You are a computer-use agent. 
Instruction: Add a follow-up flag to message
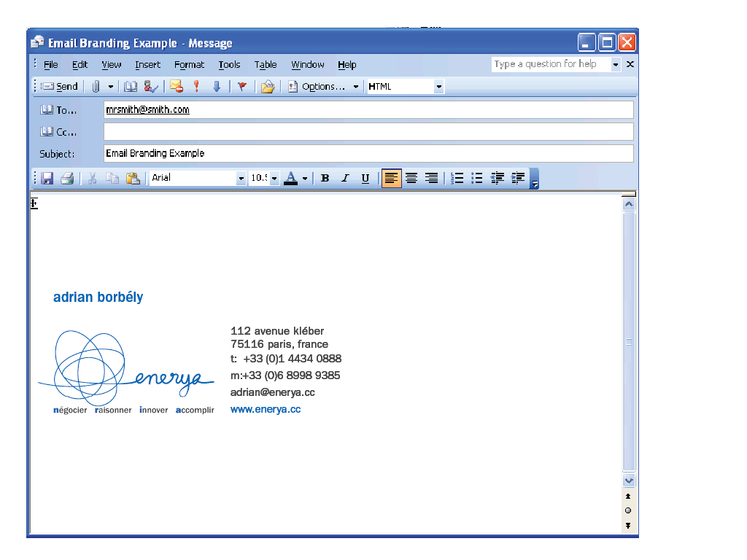[242, 87]
